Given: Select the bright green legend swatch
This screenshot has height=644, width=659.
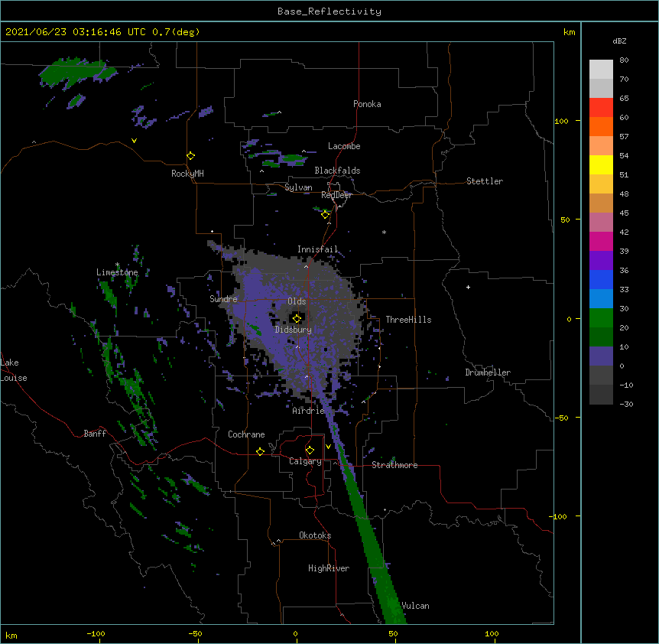Looking at the screenshot, I should [601, 318].
